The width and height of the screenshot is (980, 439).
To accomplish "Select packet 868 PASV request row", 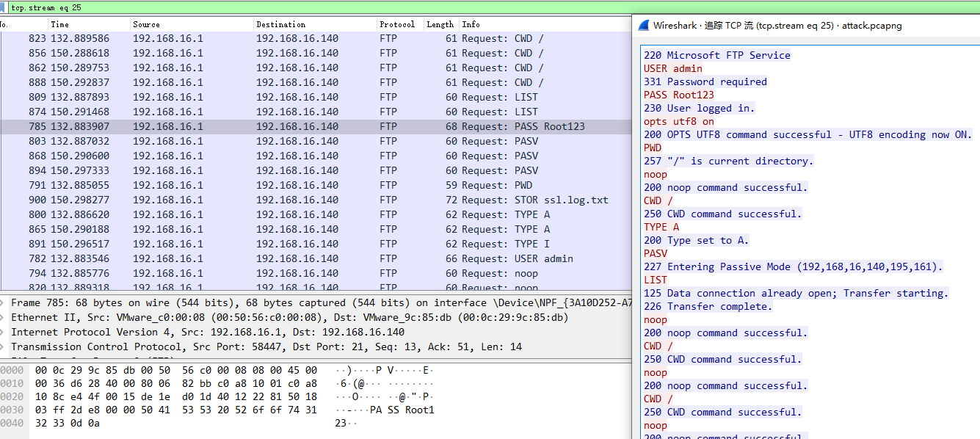I will [x=316, y=156].
